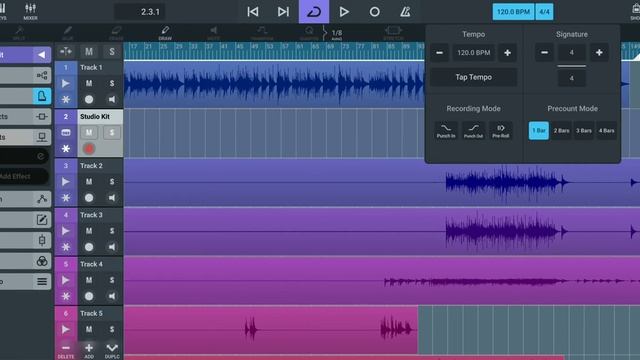Click the 4/4 time signature button
640x360 pixels.
coord(544,12)
